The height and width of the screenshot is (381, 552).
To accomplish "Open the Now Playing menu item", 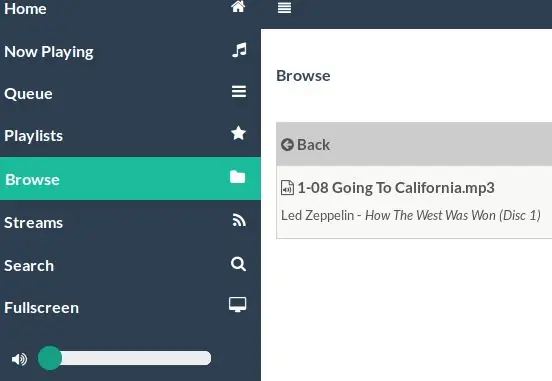I will (x=130, y=51).
